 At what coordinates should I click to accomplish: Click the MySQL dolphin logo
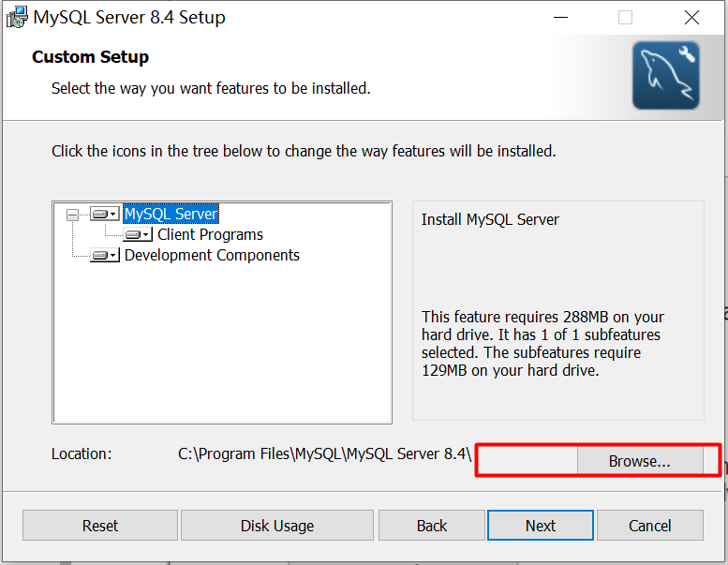(x=666, y=75)
